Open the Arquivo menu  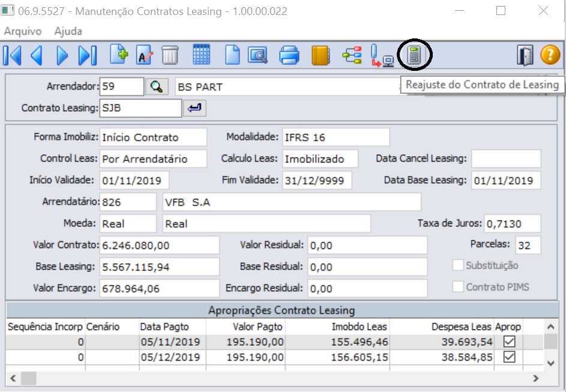pos(23,31)
